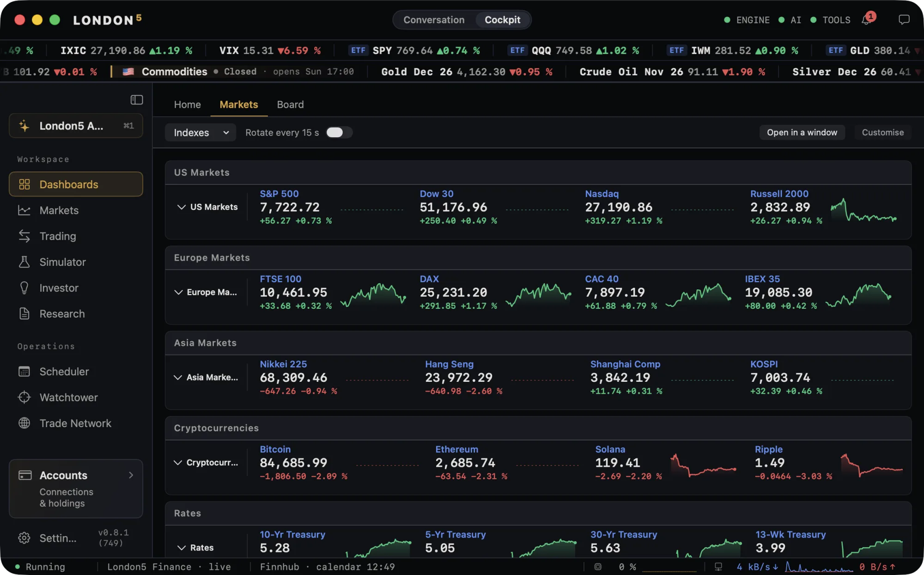Click the London5 sparkle icon
924x575 pixels.
coord(24,126)
